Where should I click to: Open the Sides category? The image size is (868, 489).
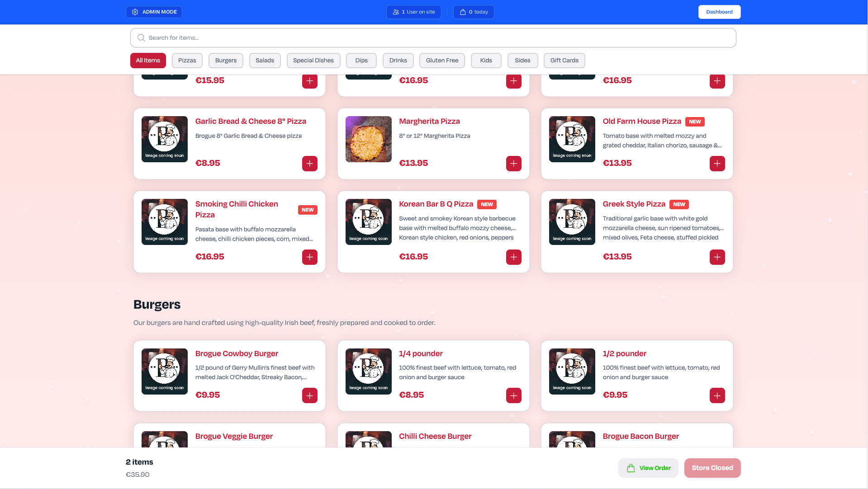point(522,61)
